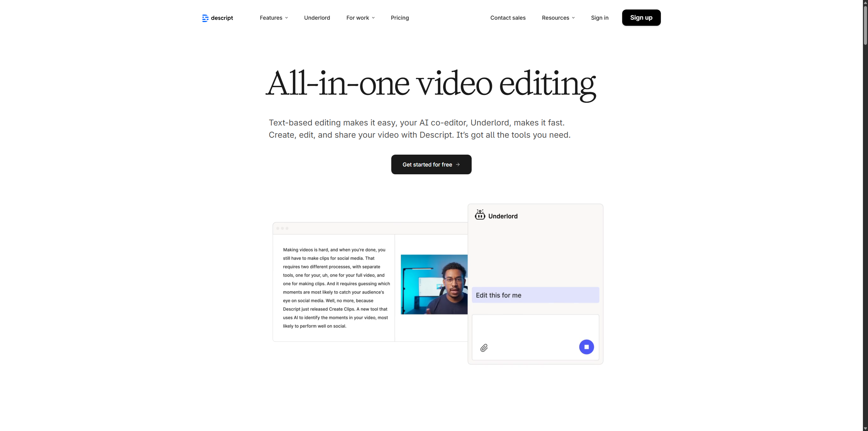This screenshot has width=868, height=431.
Task: Click the Sign in link
Action: (599, 18)
